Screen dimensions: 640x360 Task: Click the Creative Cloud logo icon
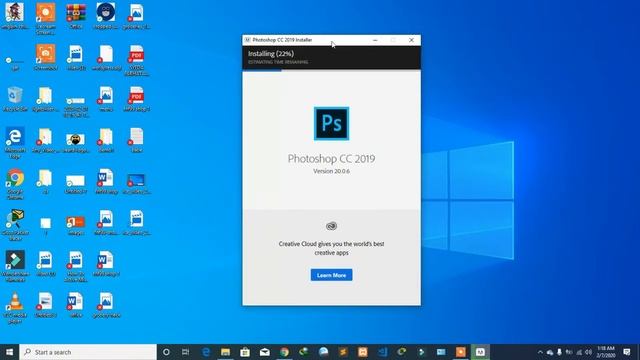coord(331,226)
